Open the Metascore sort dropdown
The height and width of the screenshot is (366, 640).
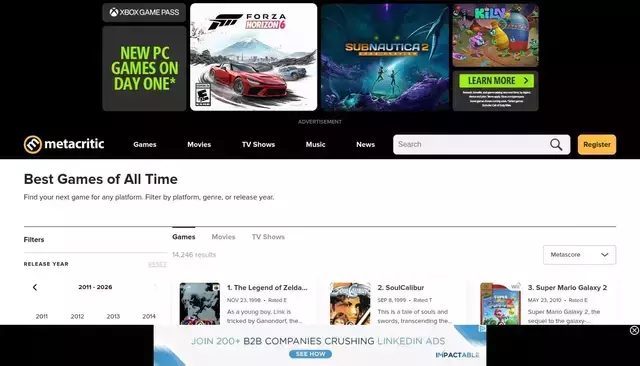coord(579,255)
